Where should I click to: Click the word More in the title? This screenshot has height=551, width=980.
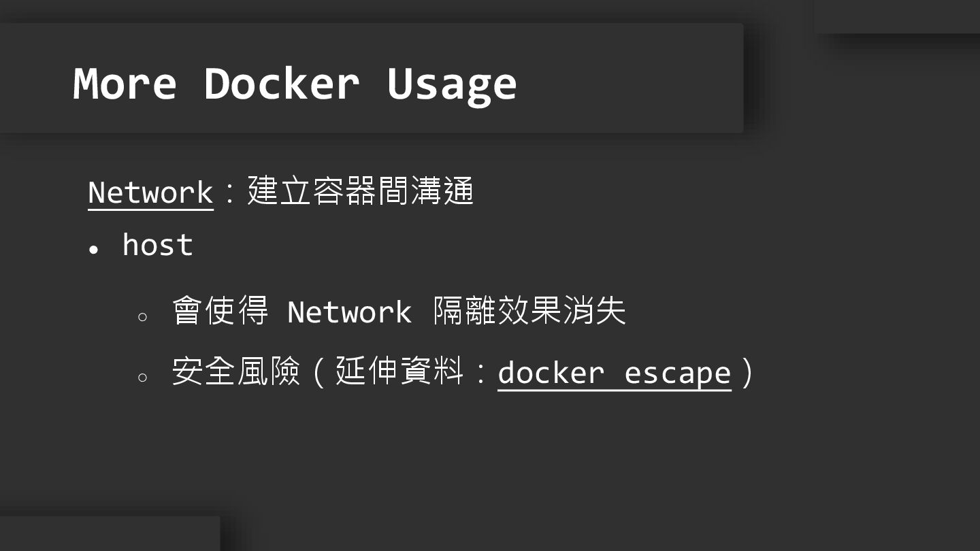[x=125, y=84]
